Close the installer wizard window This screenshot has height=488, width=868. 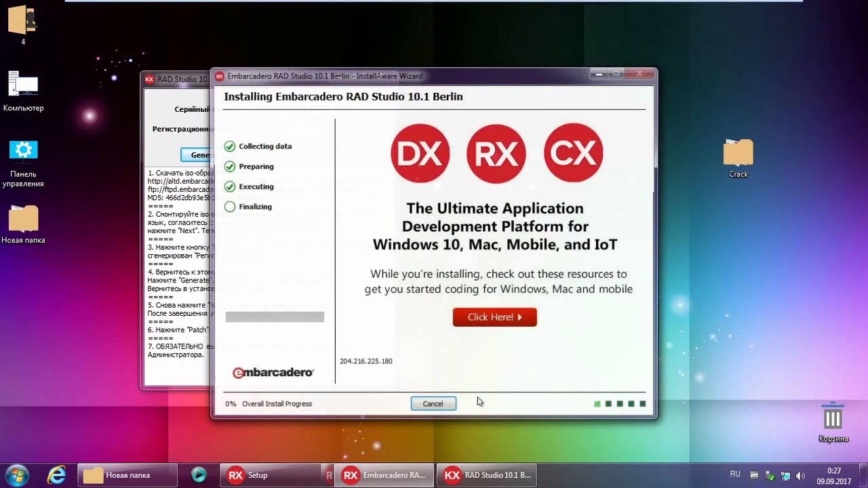pyautogui.click(x=639, y=73)
